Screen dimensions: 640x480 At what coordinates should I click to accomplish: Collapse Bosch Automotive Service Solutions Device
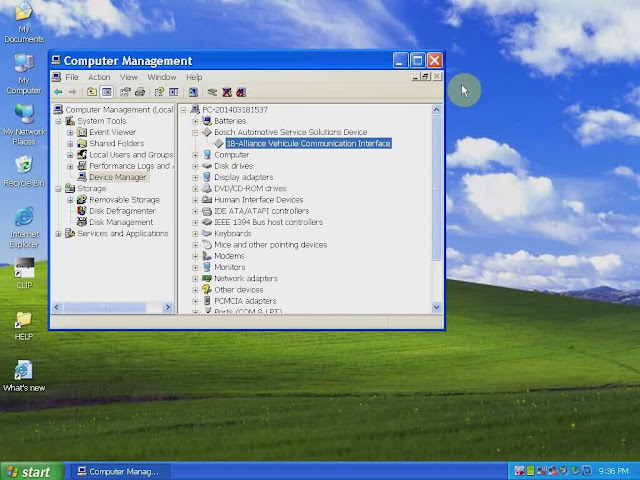[x=195, y=132]
